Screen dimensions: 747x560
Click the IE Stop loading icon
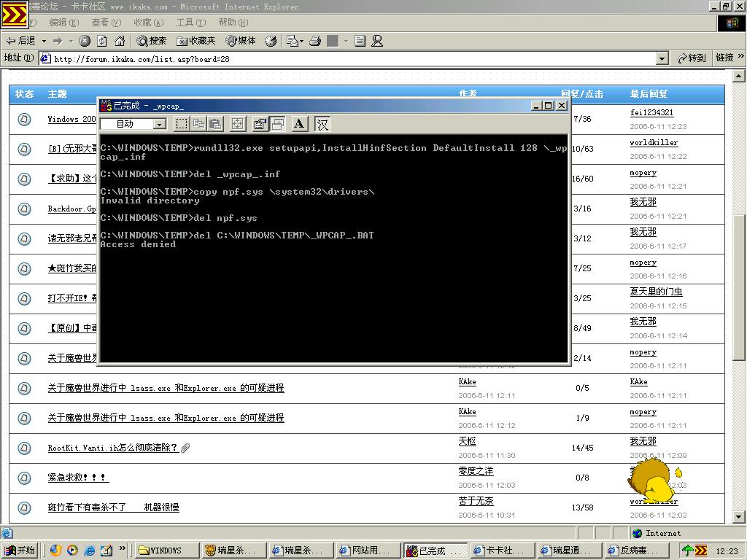click(x=85, y=41)
